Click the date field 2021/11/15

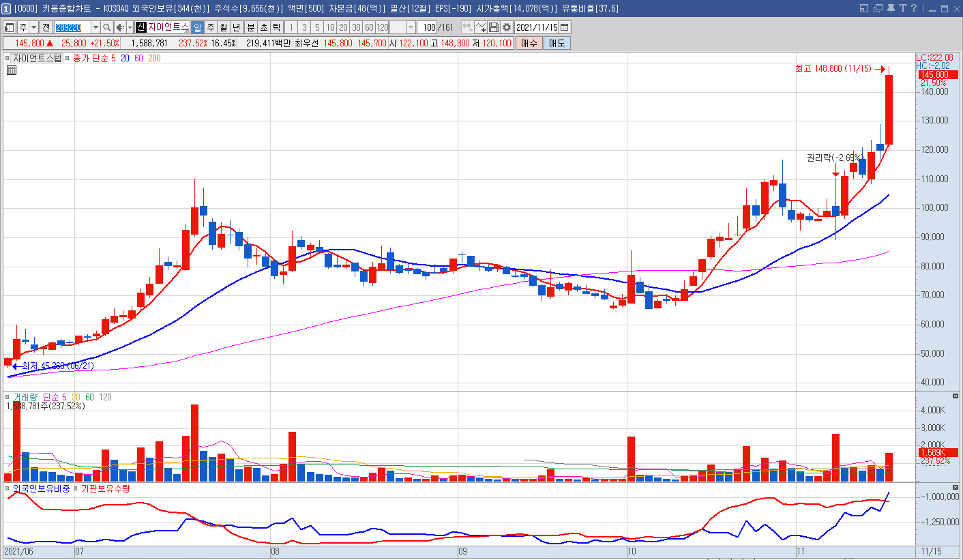pyautogui.click(x=537, y=27)
